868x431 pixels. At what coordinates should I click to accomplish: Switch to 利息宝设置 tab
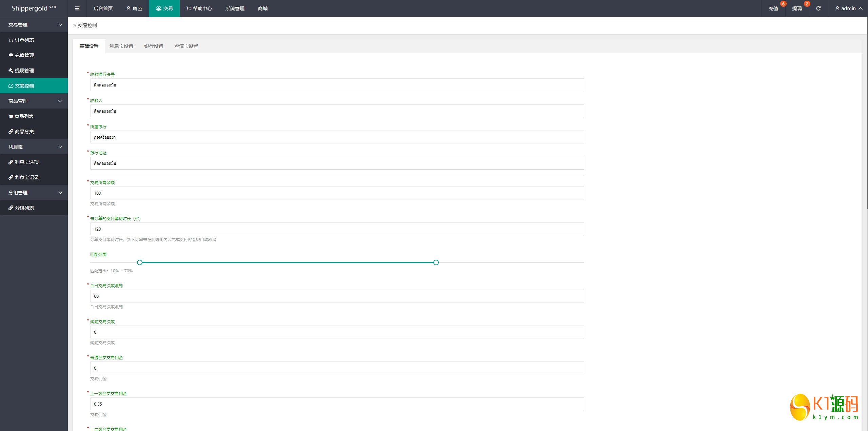(x=121, y=46)
